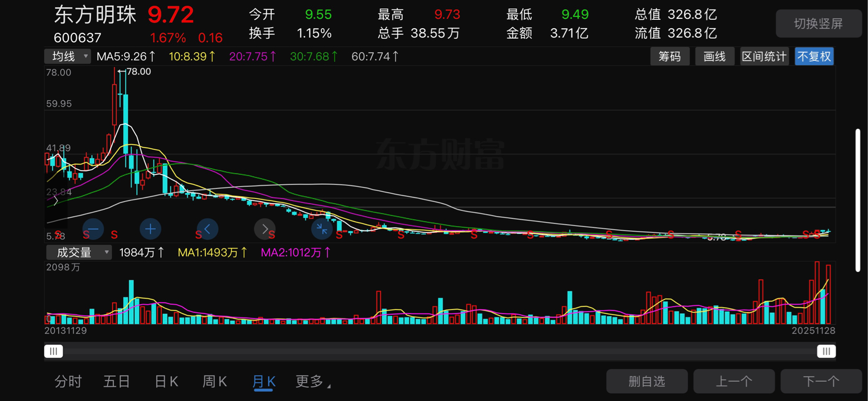Open 区间统计 range statistics
The image size is (868, 401).
point(764,56)
